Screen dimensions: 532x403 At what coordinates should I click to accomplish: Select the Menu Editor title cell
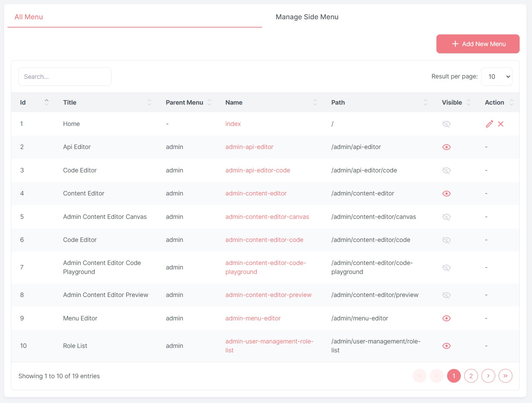click(x=80, y=318)
